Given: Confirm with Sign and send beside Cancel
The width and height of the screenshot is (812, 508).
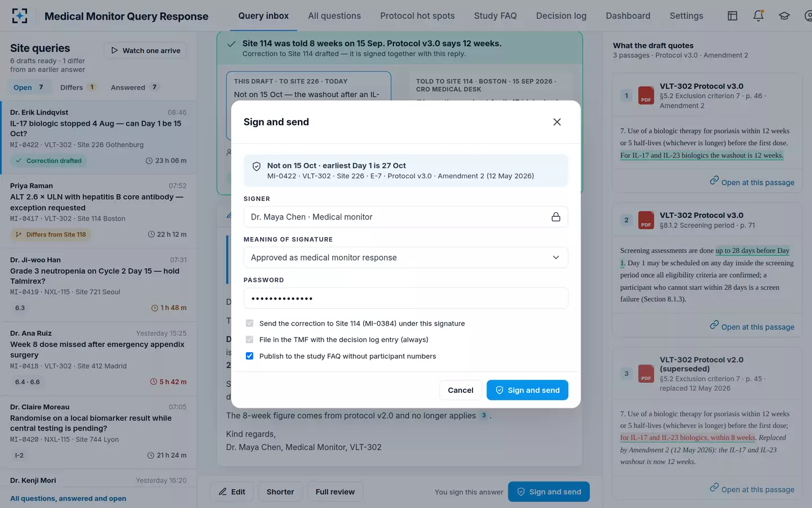Looking at the screenshot, I should (x=527, y=390).
